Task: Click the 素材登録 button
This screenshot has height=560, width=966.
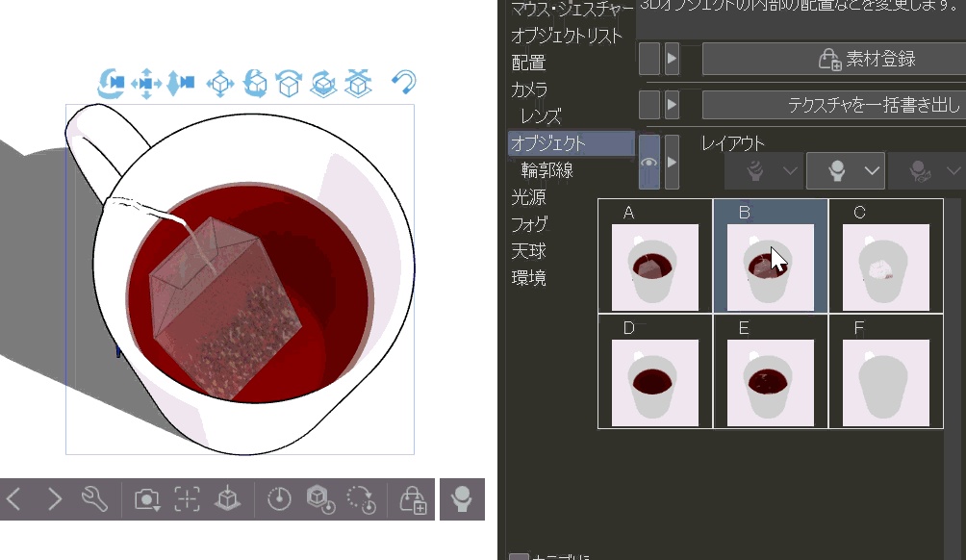Action: tap(834, 59)
